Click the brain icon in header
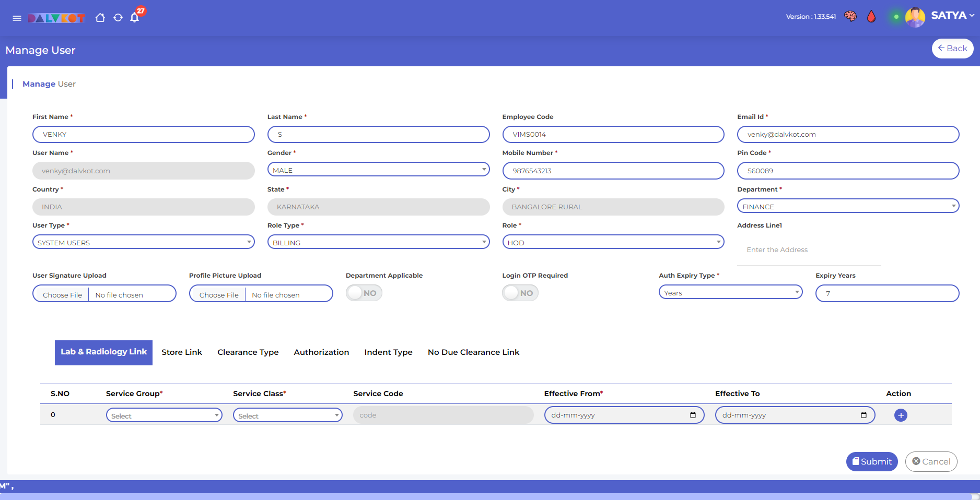 click(x=850, y=17)
